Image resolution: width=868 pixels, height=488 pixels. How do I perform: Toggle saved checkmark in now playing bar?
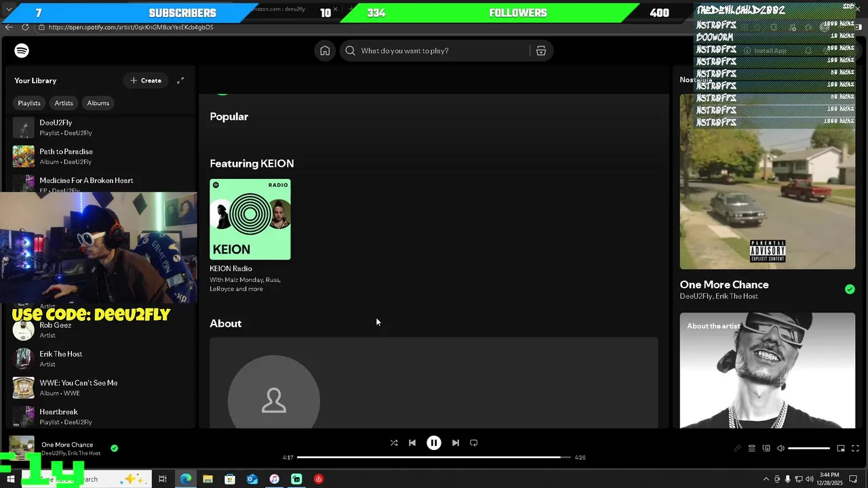click(114, 448)
